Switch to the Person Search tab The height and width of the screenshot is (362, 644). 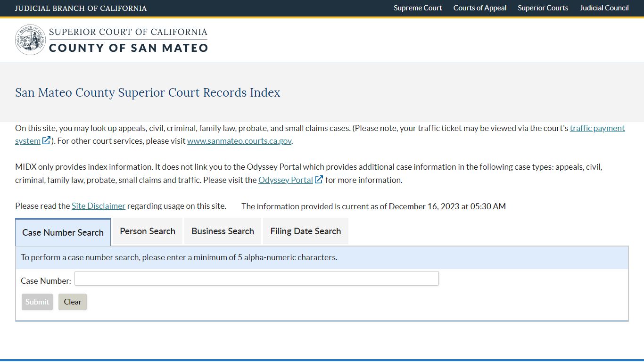tap(148, 231)
